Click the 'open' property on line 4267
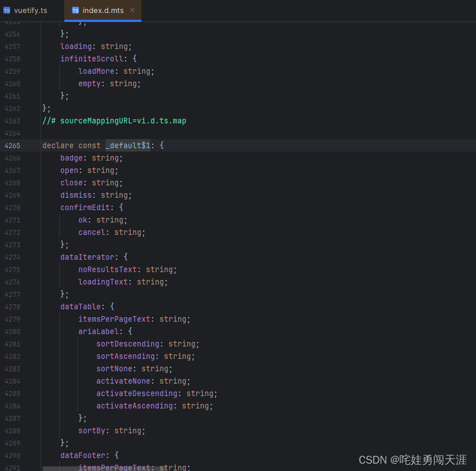 [69, 170]
